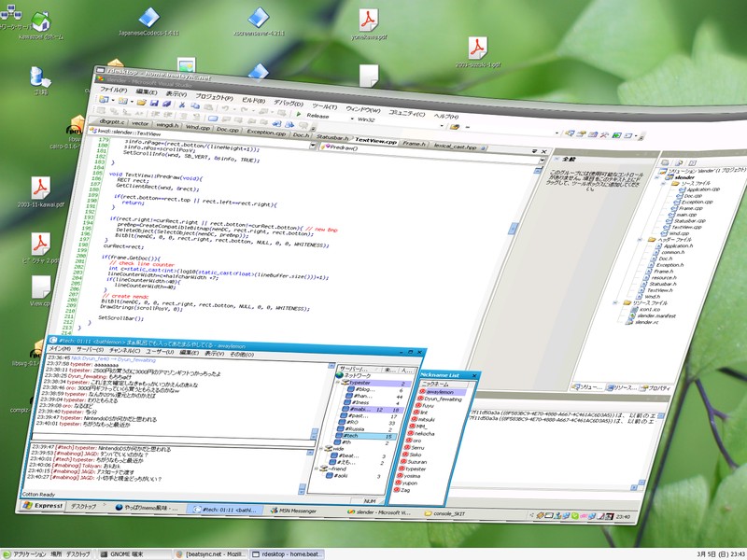The height and width of the screenshot is (560, 747).
Task: Select the #tech channel in IRC tree
Action: click(x=350, y=435)
